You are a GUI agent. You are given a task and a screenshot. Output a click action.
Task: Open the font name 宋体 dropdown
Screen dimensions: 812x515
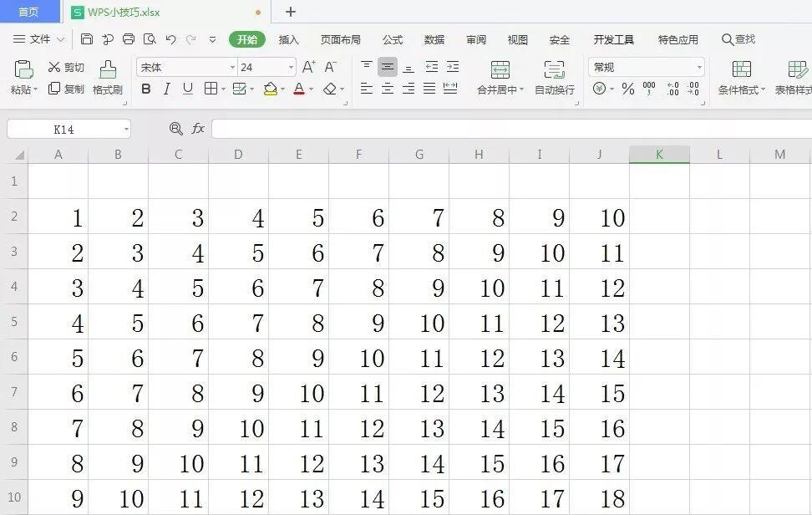click(232, 68)
